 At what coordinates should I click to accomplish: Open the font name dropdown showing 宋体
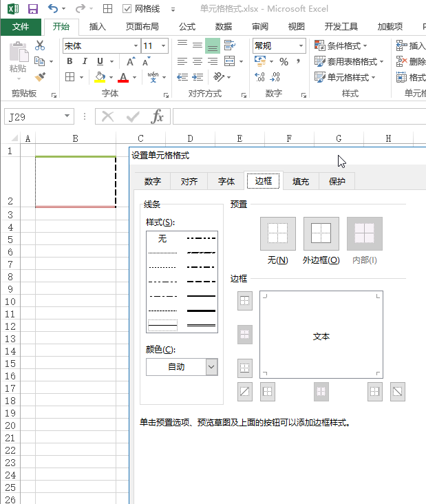[136, 45]
